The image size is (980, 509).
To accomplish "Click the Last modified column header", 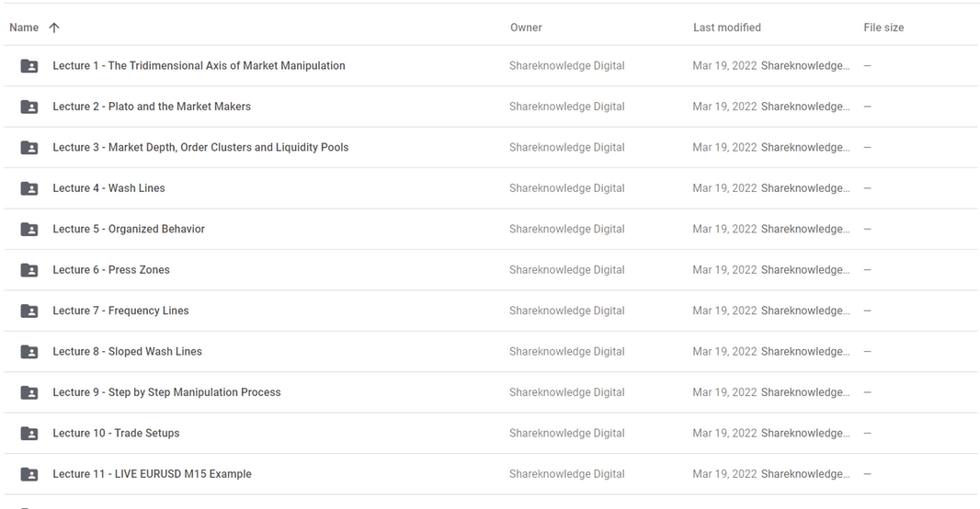I will point(727,28).
